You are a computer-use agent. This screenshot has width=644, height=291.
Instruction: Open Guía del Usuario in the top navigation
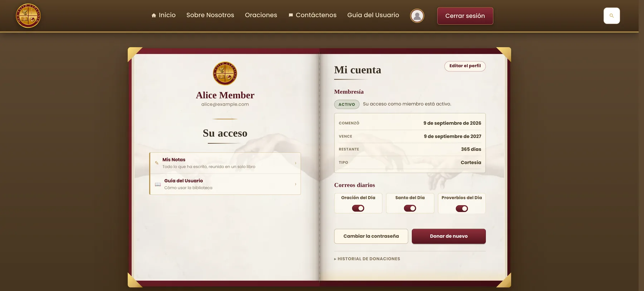373,15
